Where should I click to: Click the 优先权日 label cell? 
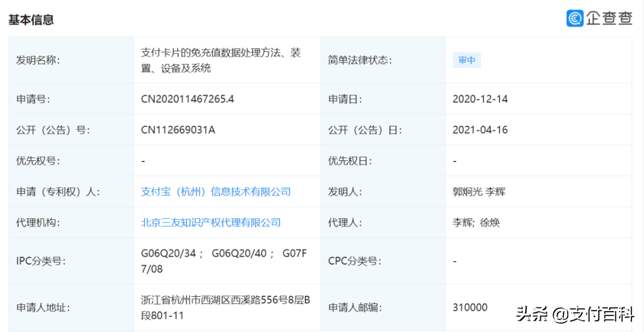tap(383, 161)
